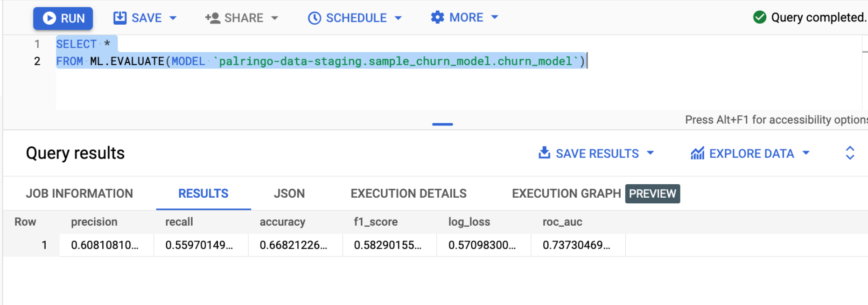Click the EXPLORE DATA chart icon
Screen dimensions: 868x305
coord(697,153)
